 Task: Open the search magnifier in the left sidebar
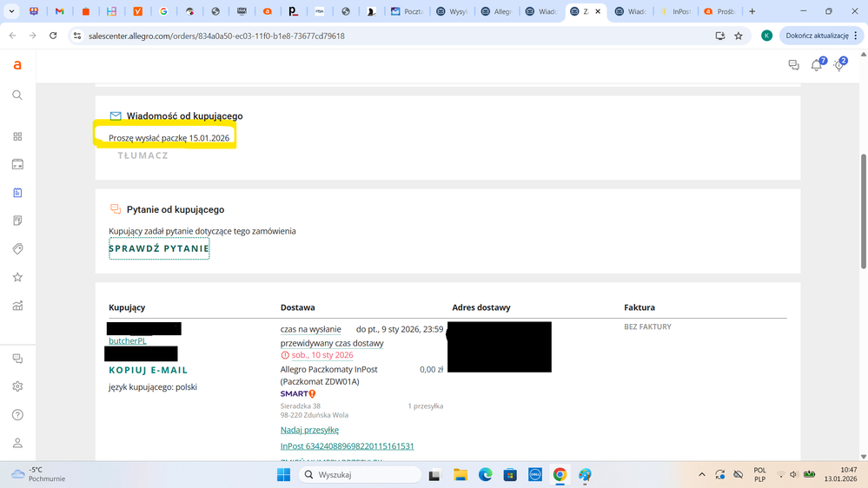(x=17, y=96)
